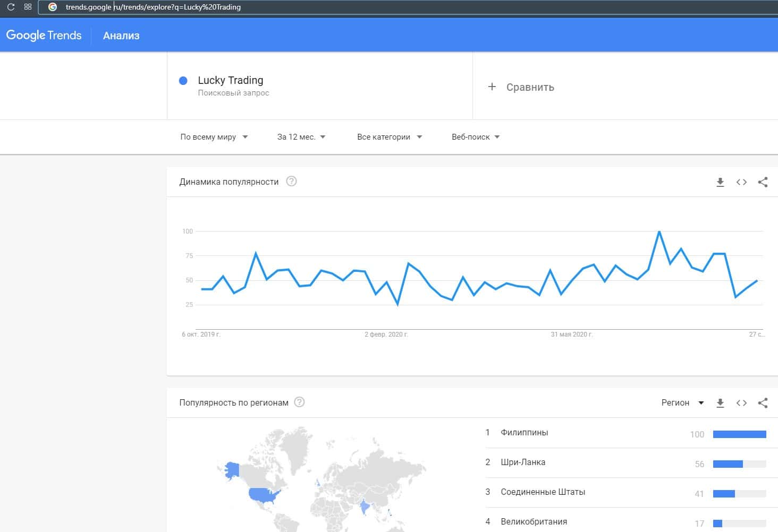Share the regional popularity panel

tap(763, 403)
